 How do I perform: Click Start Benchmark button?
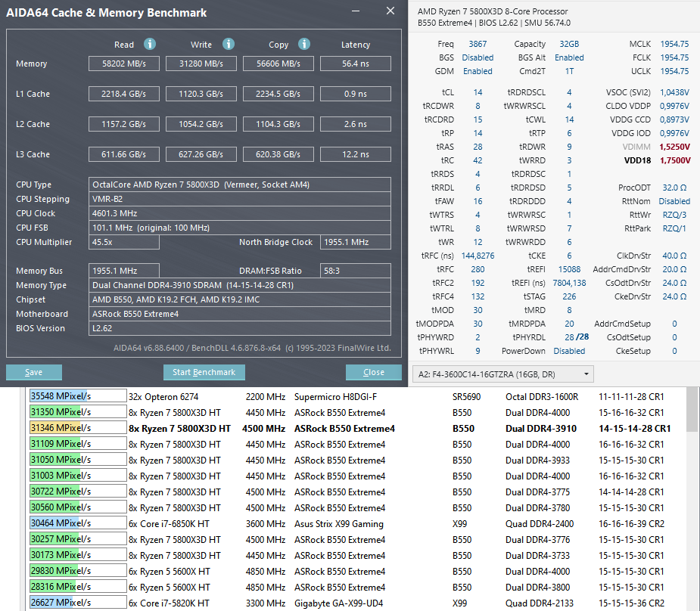204,372
